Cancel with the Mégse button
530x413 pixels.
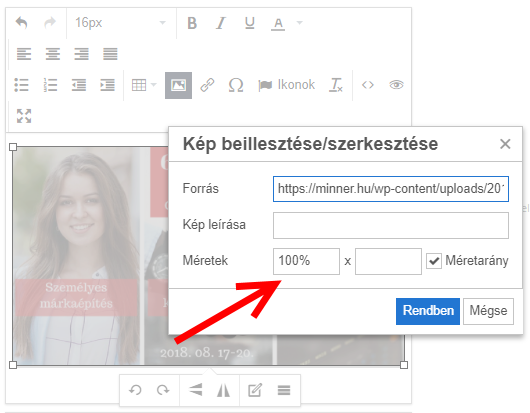[x=488, y=311]
